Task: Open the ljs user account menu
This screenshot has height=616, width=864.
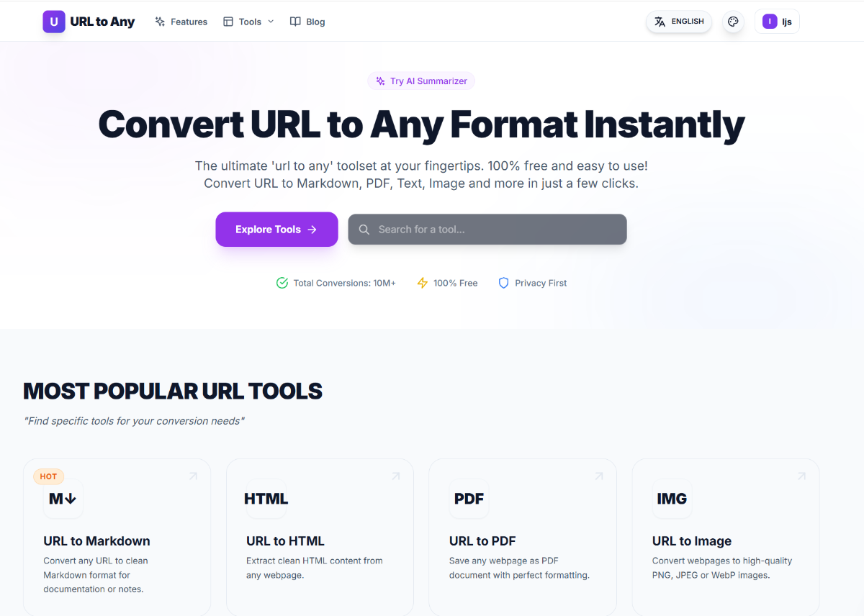Action: [777, 22]
